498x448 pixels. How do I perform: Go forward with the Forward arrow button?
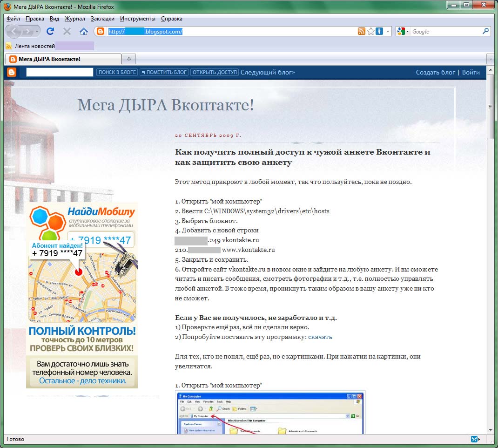pos(27,31)
